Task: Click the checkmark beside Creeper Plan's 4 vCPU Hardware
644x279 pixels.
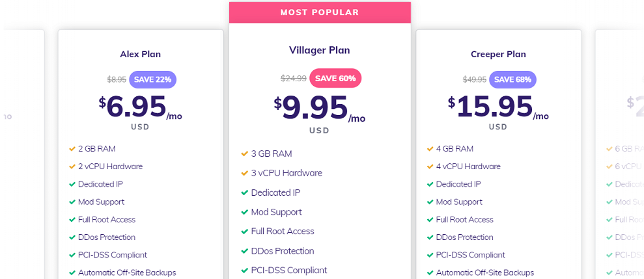Action: (430, 166)
